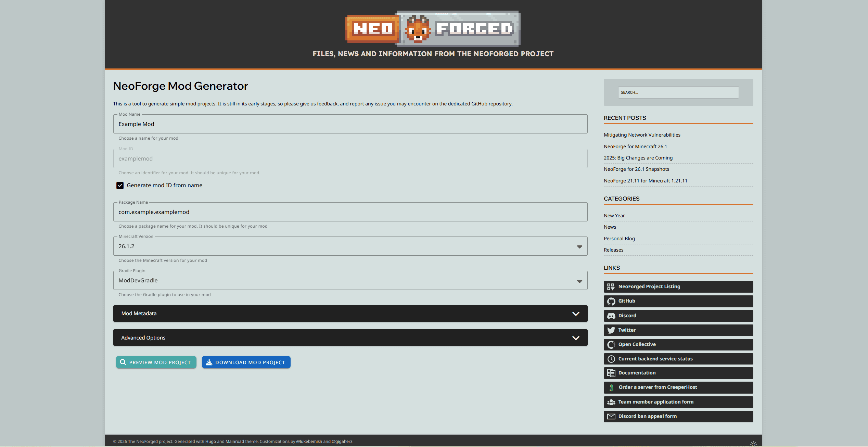This screenshot has height=447, width=868.
Task: Uncheck Generate mod ID from name
Action: tap(120, 186)
